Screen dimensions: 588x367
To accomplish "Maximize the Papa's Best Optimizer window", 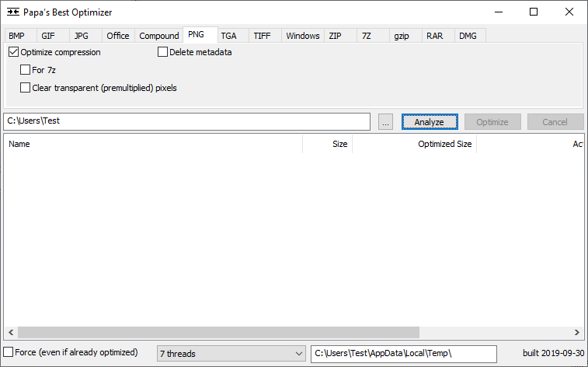I will (533, 12).
